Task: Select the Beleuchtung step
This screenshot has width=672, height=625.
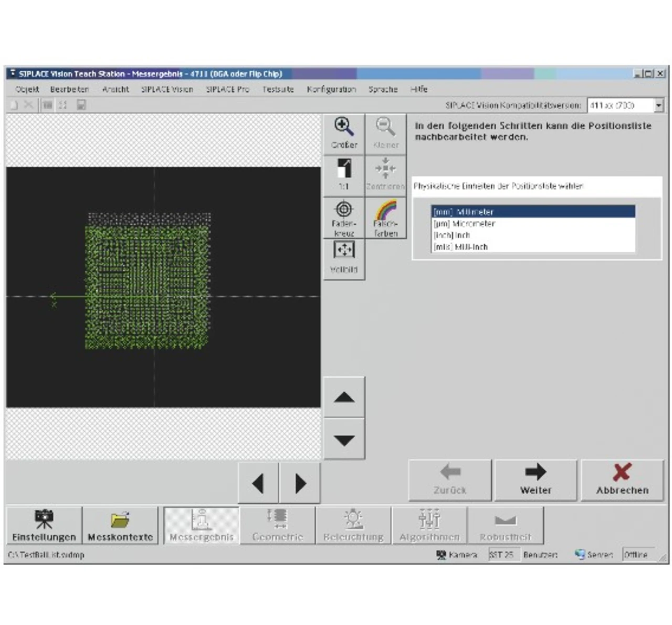Action: [353, 525]
